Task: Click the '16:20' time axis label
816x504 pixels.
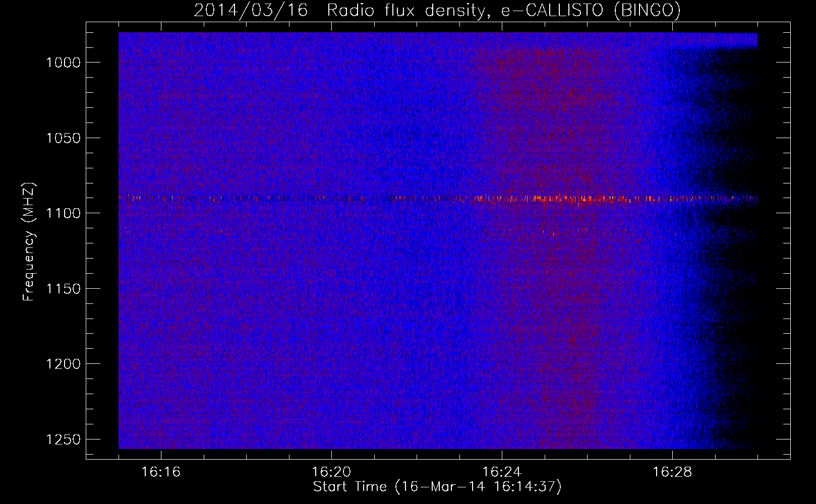Action: tap(331, 472)
